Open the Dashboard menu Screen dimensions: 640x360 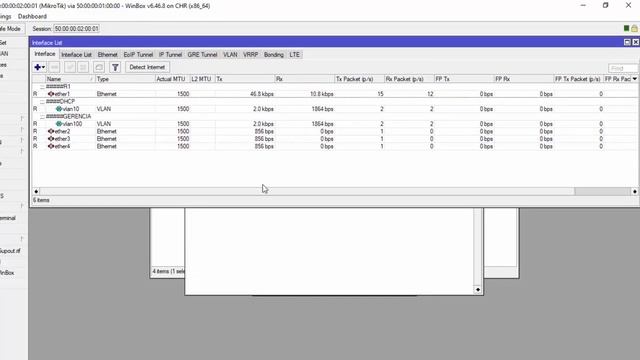pyautogui.click(x=32, y=16)
